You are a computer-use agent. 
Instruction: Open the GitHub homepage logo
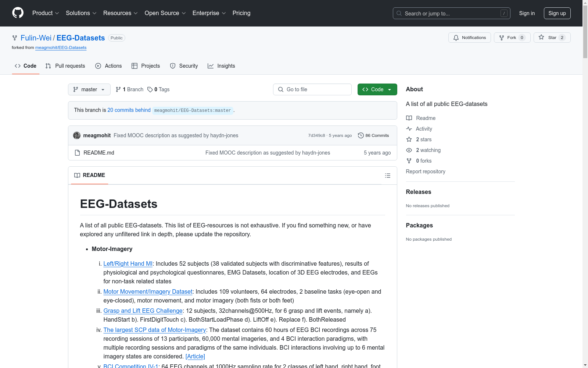pos(18,13)
